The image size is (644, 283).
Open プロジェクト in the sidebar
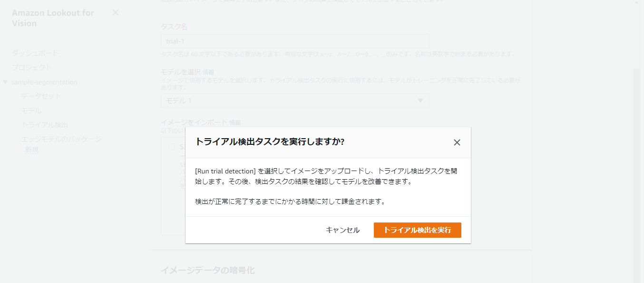(x=32, y=67)
